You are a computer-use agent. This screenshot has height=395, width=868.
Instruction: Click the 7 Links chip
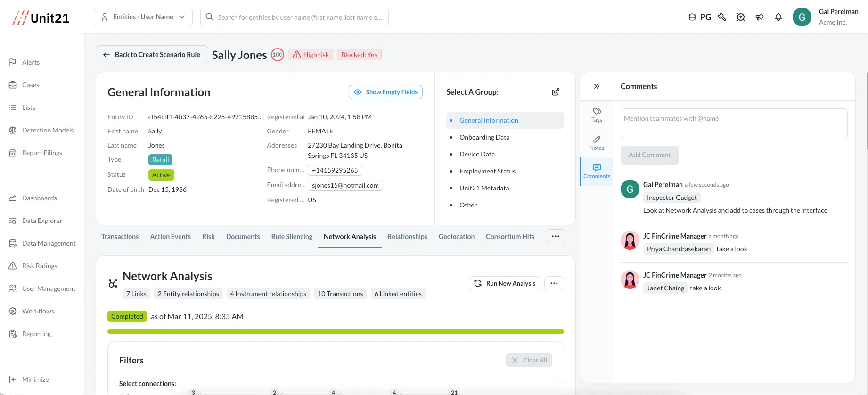point(136,294)
